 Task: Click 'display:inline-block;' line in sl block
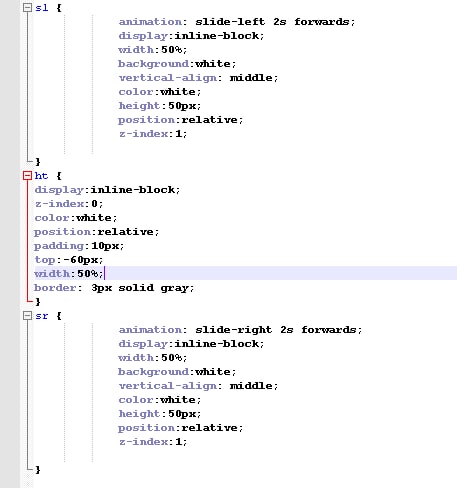point(191,36)
